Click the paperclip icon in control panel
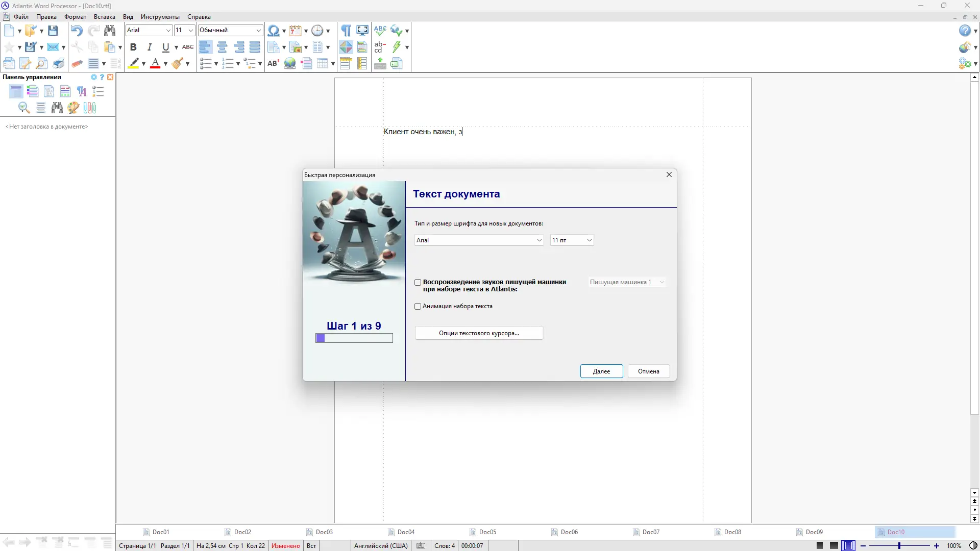Viewport: 980px width, 551px height. click(89, 108)
